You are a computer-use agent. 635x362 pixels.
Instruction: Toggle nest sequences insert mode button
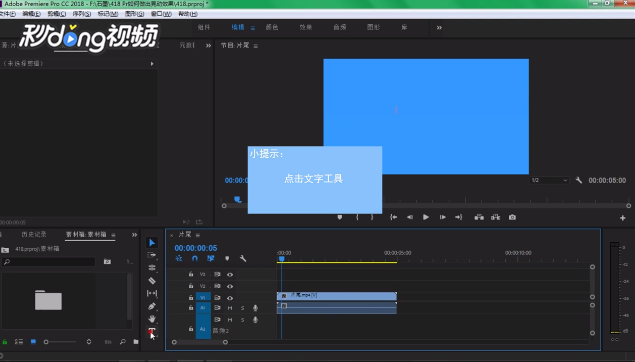pyautogui.click(x=179, y=258)
